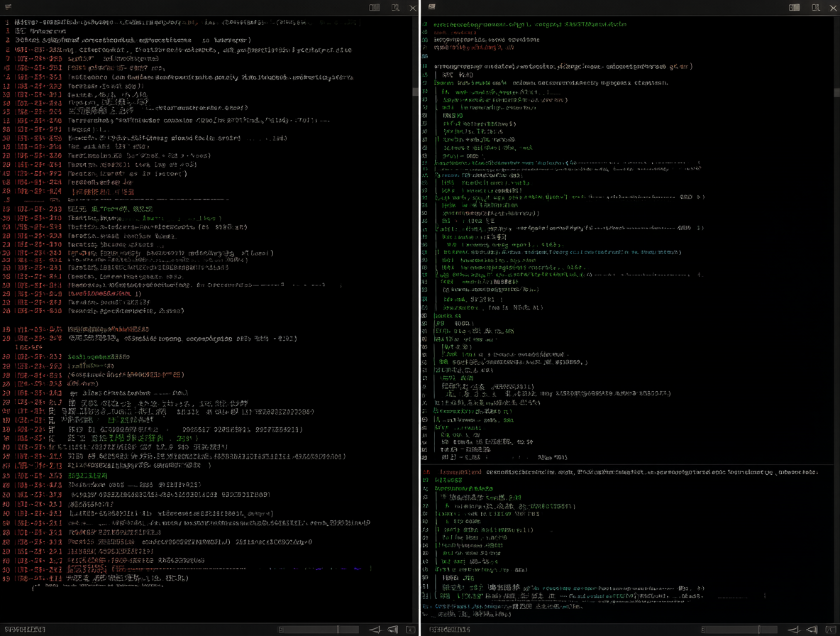Click the left window's vertical scrollbar thumb
Screen dimensions: 840x636
[415, 92]
